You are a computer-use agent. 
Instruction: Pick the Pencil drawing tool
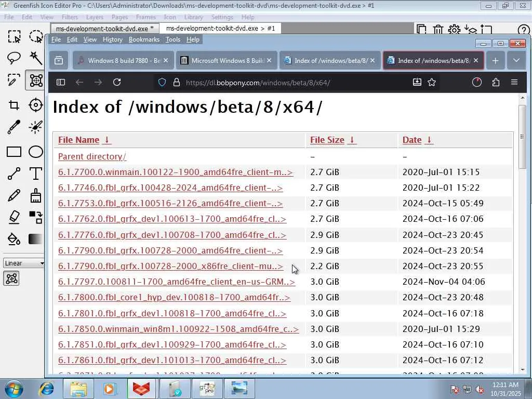pyautogui.click(x=14, y=195)
